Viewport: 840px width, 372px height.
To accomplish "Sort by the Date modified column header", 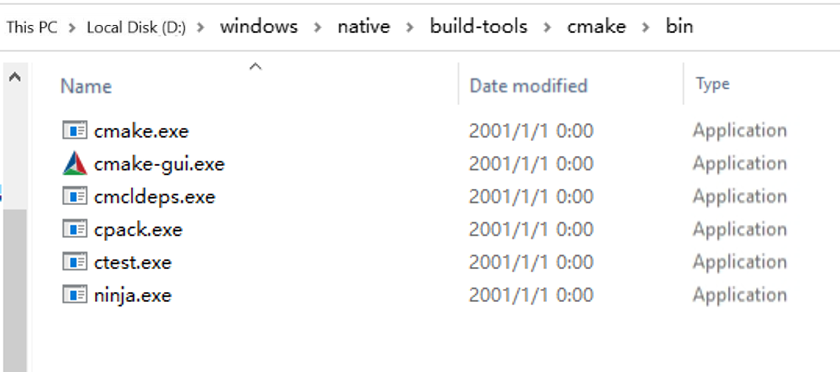I will (x=528, y=86).
